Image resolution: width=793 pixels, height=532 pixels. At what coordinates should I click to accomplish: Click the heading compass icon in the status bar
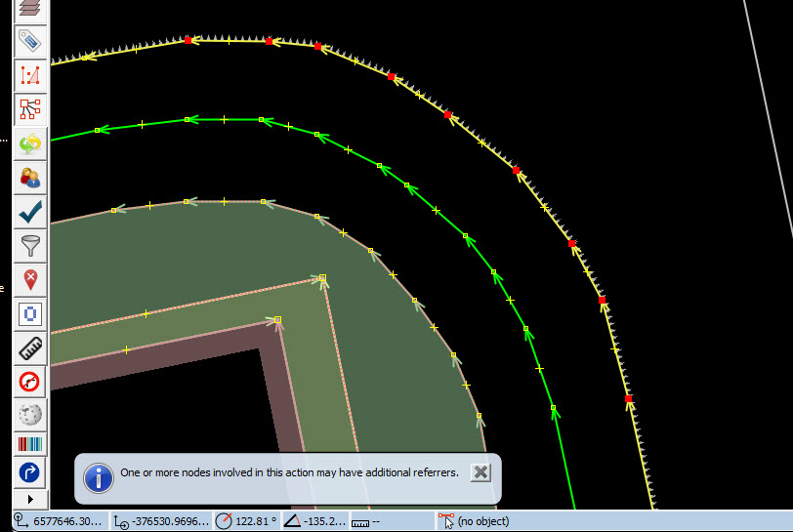click(224, 520)
